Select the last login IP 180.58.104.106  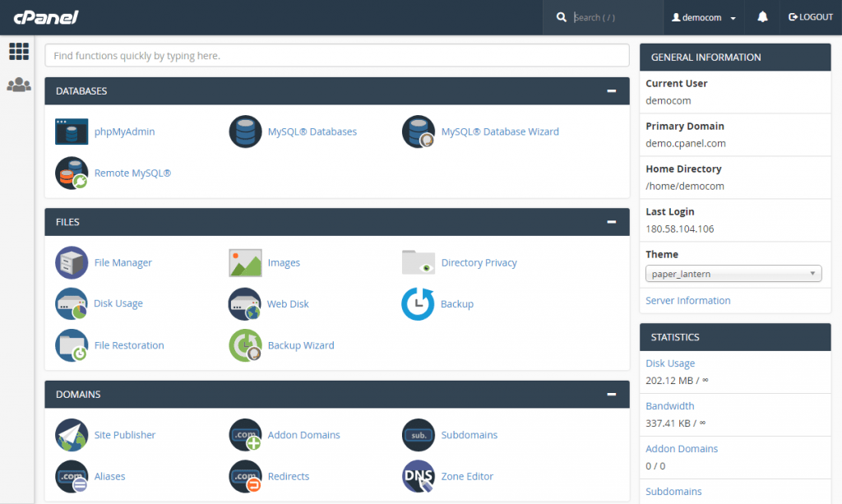tap(680, 229)
